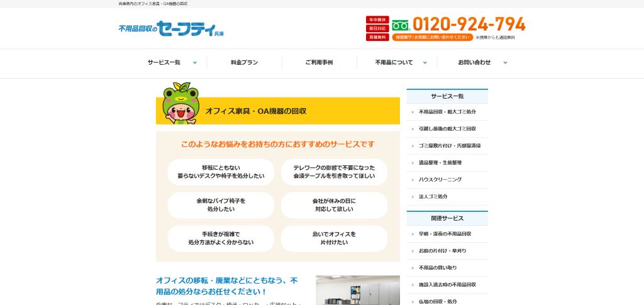644x305 pixels.
Task: Click the セーフティ兵庫 site logo
Action: (x=171, y=28)
